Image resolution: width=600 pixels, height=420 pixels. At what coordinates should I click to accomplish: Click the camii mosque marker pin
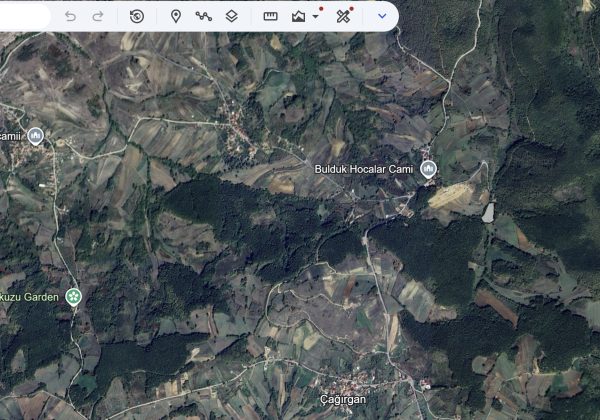pos(36,136)
